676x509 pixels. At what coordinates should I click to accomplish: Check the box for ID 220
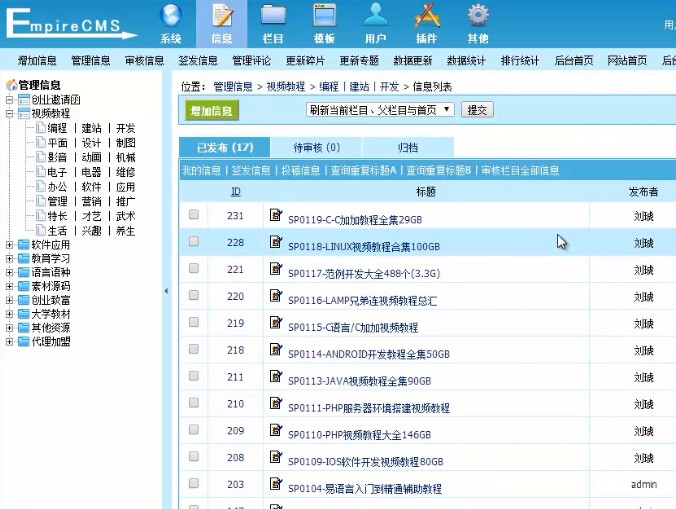[194, 295]
